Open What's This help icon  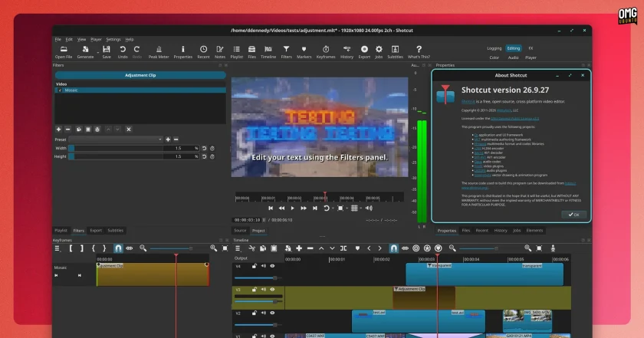[x=419, y=52]
